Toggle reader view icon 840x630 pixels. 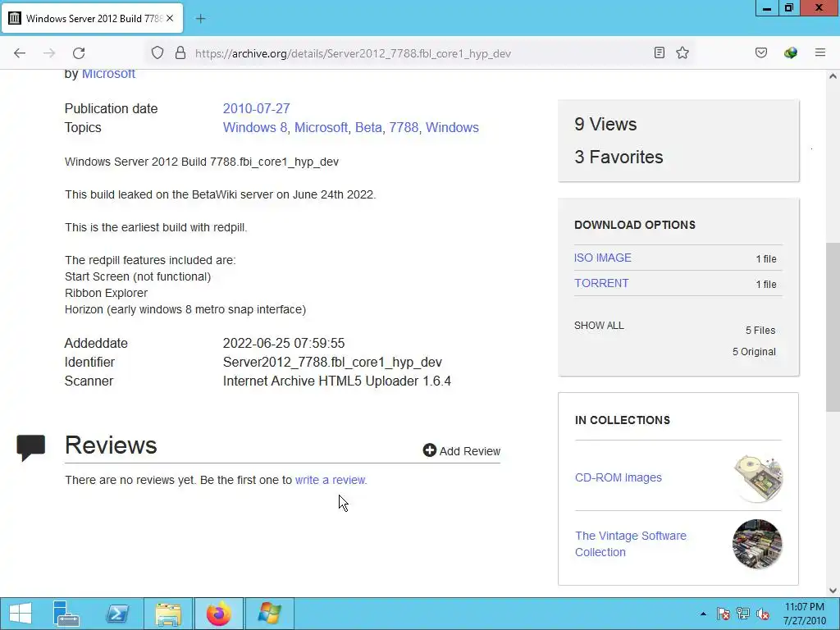pos(660,52)
